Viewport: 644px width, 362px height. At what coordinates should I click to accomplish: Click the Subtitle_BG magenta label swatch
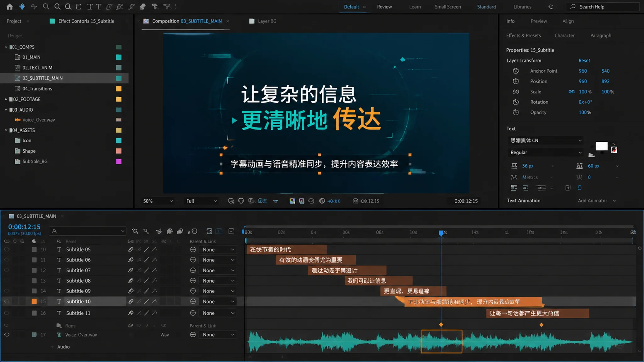(x=119, y=162)
